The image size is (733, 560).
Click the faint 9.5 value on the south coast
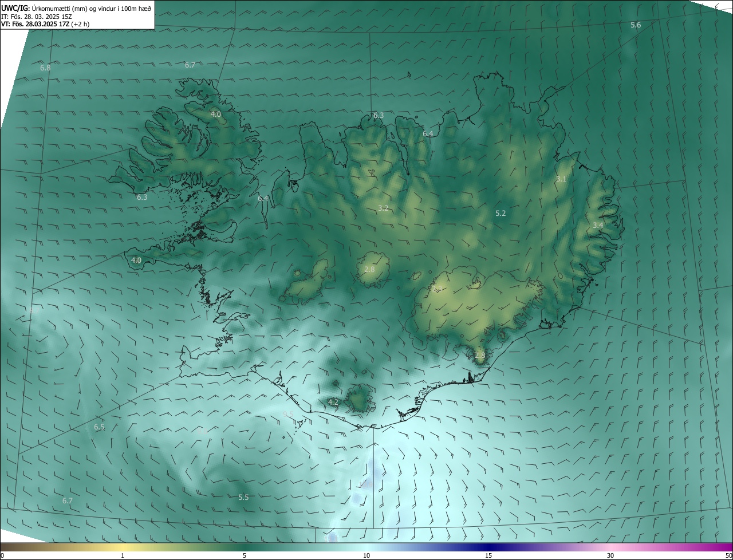[x=288, y=414]
